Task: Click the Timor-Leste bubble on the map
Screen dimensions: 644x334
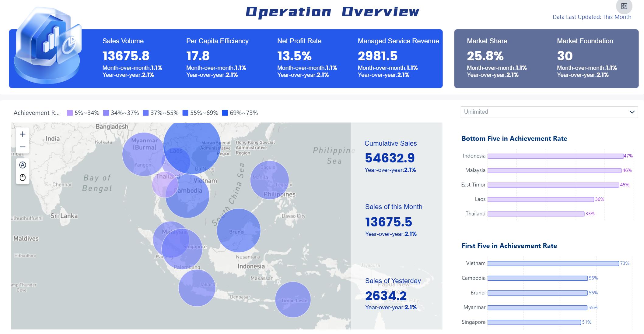Action: [294, 300]
